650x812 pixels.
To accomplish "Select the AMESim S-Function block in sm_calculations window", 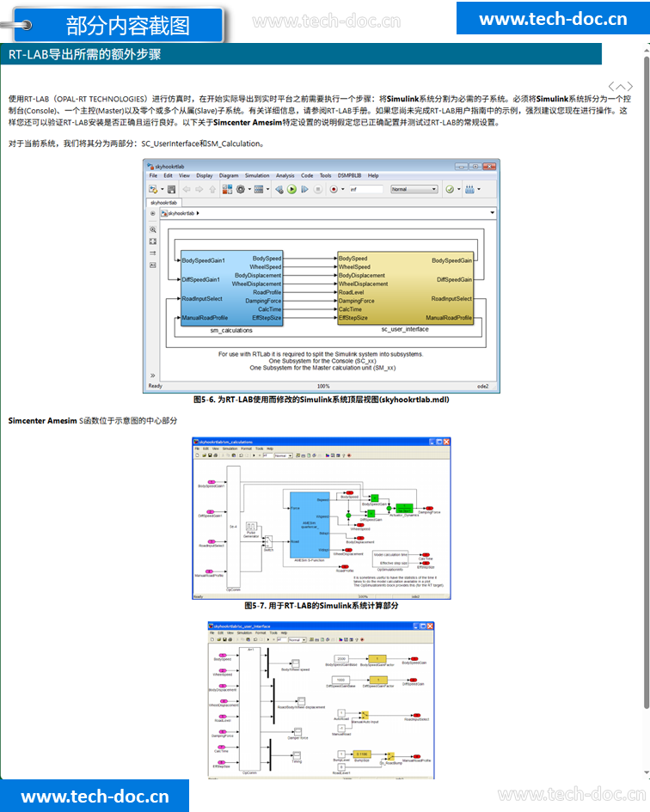I will point(310,524).
